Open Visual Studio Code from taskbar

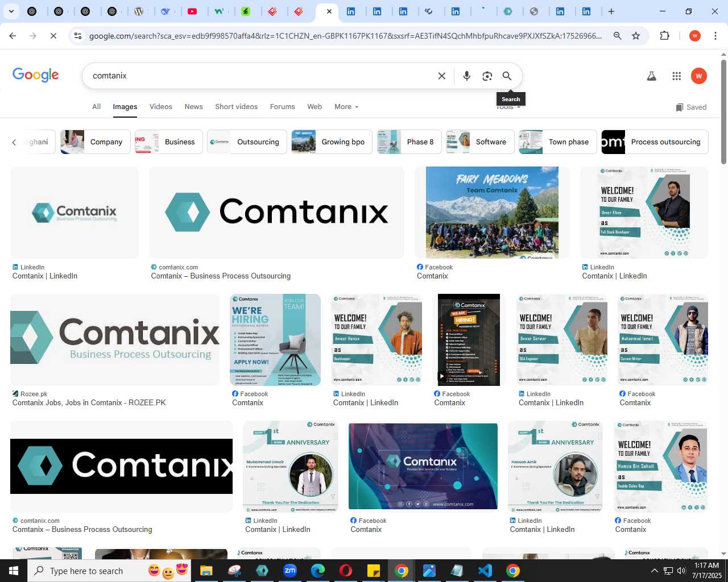[x=485, y=571]
